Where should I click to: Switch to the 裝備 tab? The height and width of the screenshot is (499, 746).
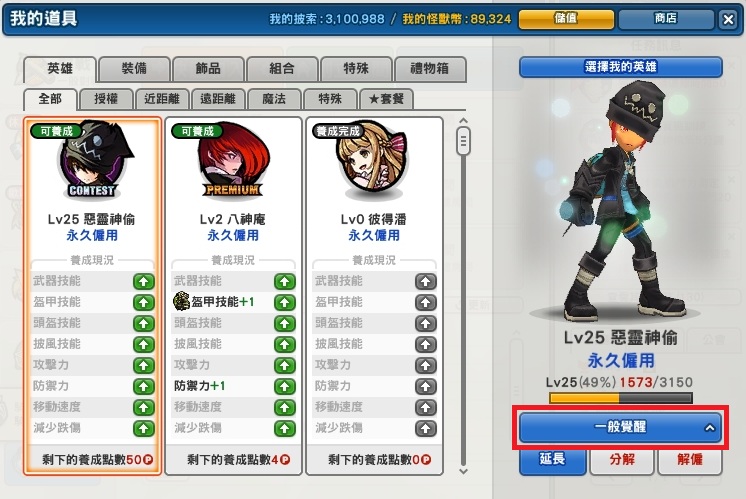[x=134, y=69]
